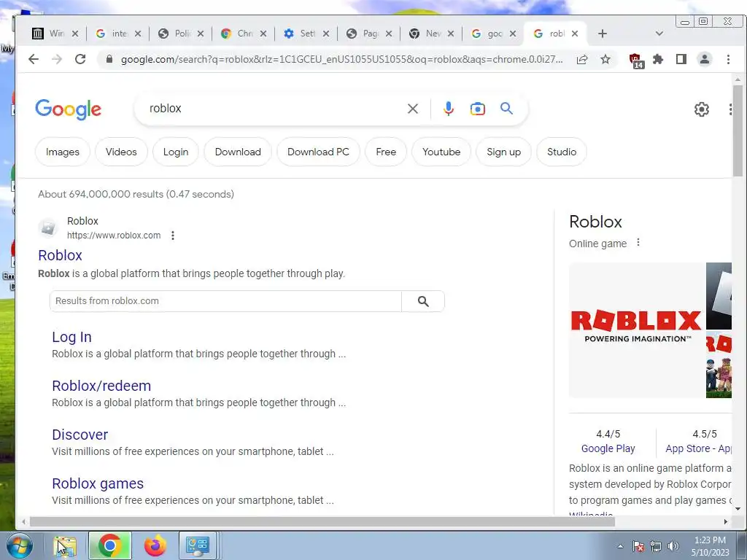Open the Discover sitelink

point(80,435)
